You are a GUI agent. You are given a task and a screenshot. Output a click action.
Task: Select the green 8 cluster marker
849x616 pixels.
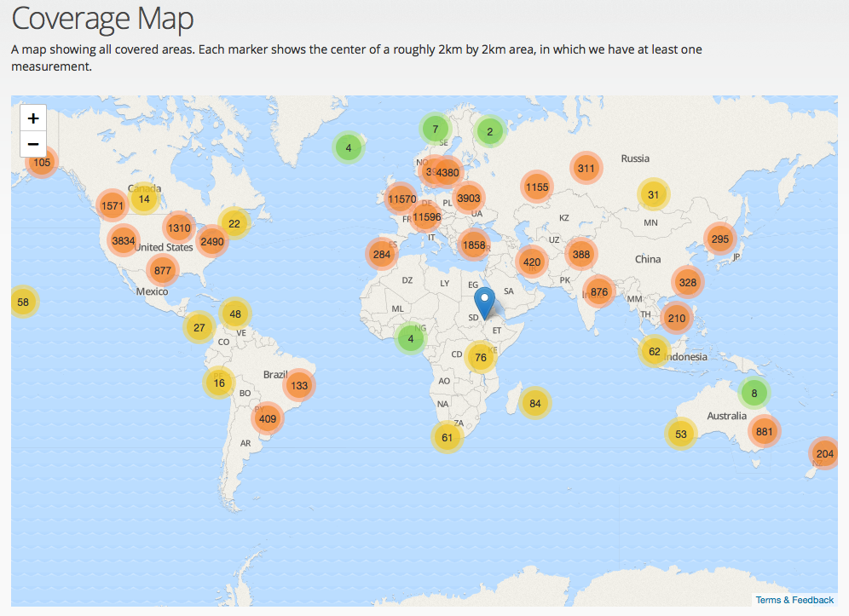pos(754,394)
